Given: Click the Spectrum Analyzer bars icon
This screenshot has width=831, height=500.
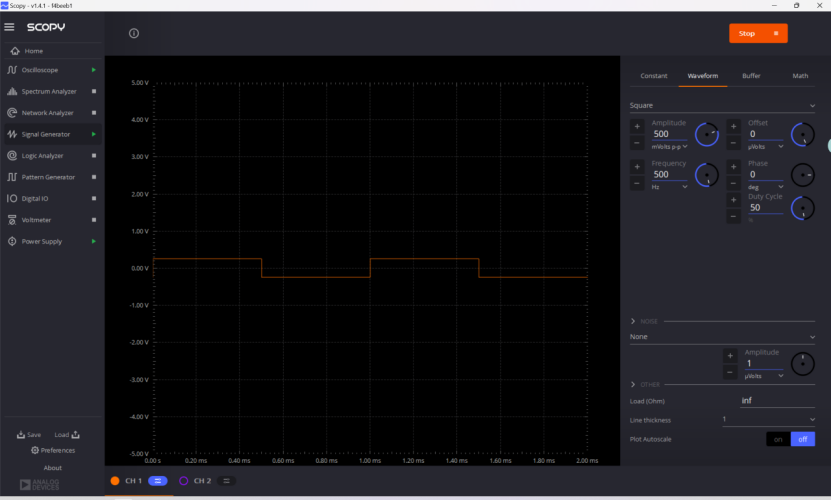Looking at the screenshot, I should point(12,91).
